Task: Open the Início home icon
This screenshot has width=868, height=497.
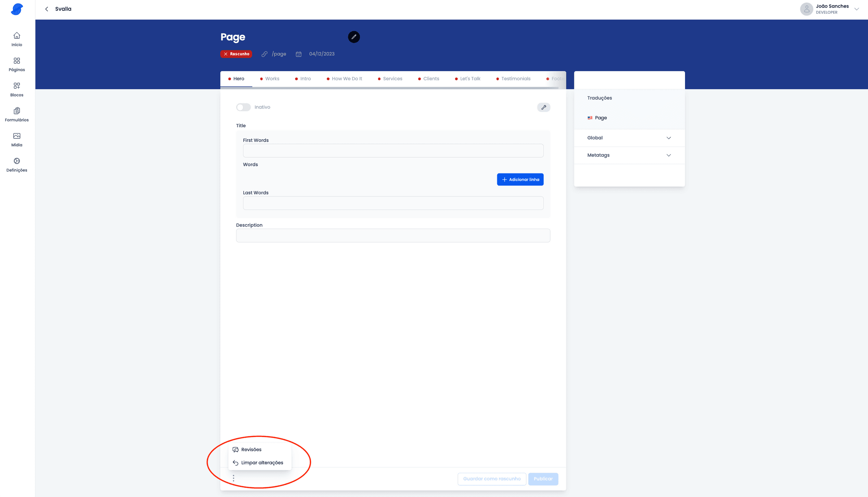Action: [x=17, y=36]
